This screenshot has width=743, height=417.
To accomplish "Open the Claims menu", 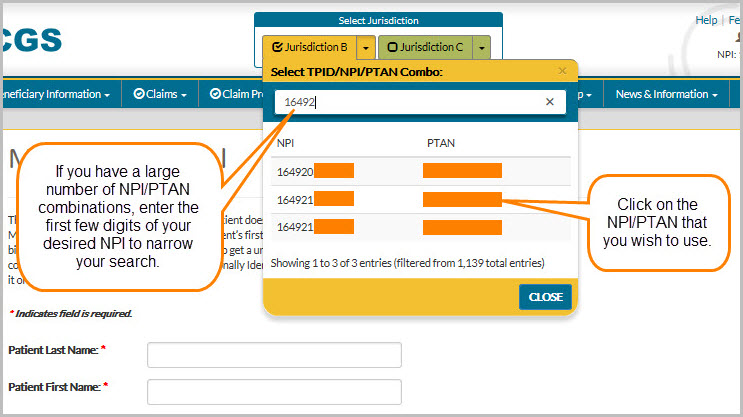I will pyautogui.click(x=160, y=94).
